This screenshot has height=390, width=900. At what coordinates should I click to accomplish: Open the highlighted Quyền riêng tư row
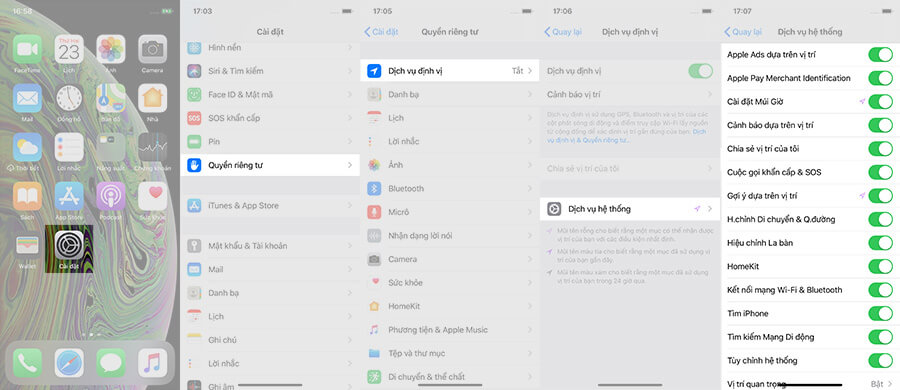[x=270, y=165]
